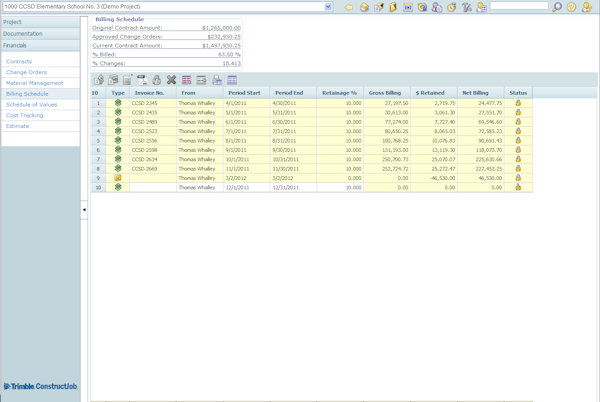Open the project selector dropdown
Viewport: 600px width, 402px height.
click(x=328, y=7)
